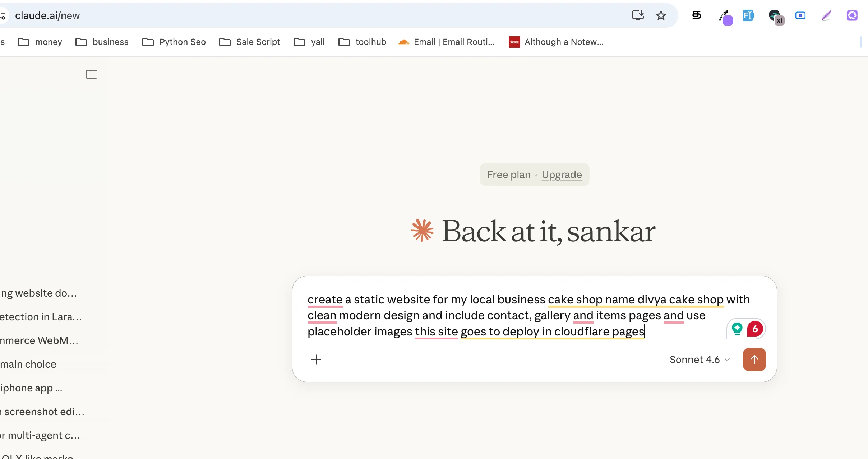Click the install app icon in address bar
Viewport: 868px width, 459px height.
pos(638,15)
